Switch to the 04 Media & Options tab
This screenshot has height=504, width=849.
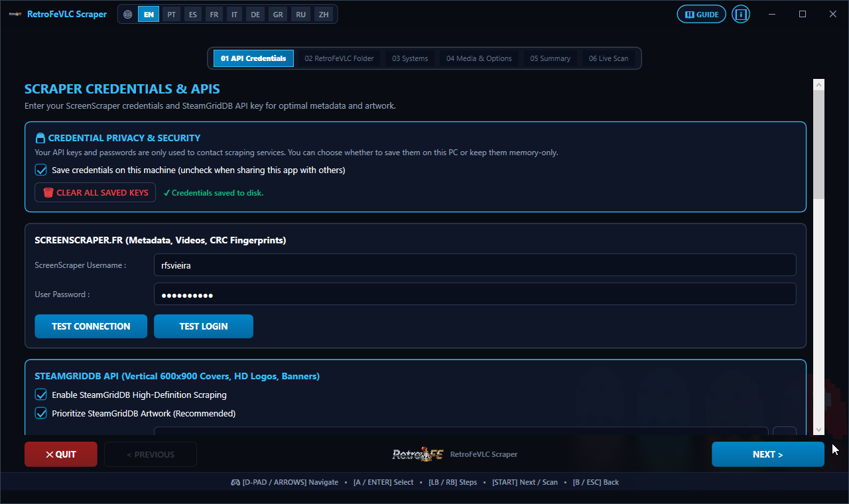(479, 58)
